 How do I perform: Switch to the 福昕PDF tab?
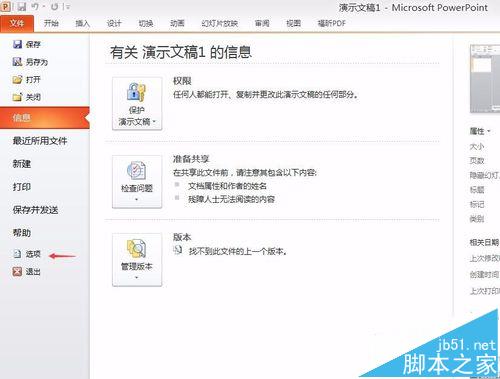tap(332, 23)
